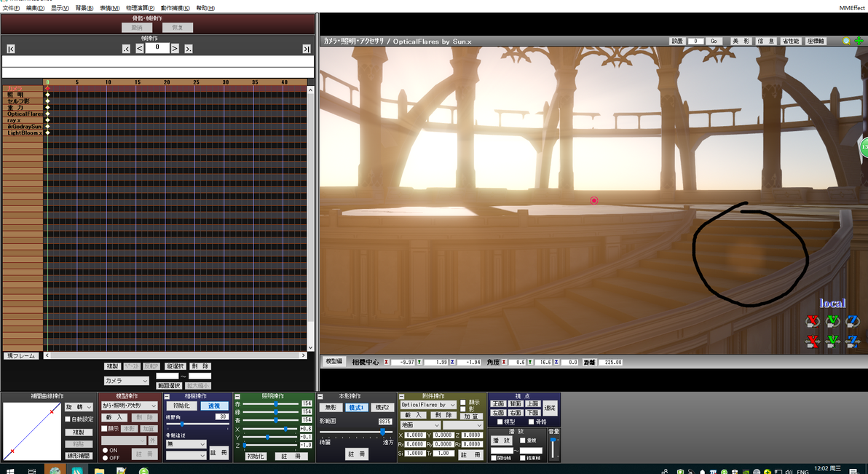Screen dimensions: 868x474
Task: Click the 省性能 button
Action: pyautogui.click(x=791, y=41)
